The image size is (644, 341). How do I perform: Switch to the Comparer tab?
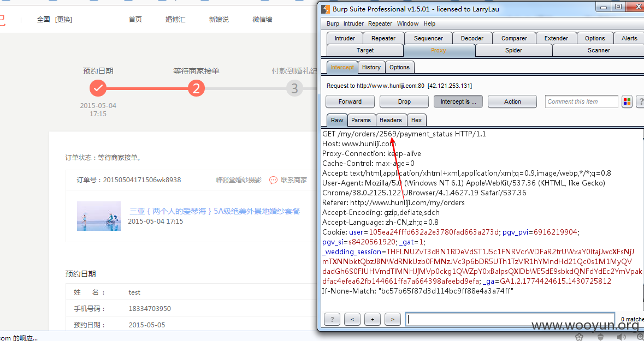pyautogui.click(x=514, y=38)
